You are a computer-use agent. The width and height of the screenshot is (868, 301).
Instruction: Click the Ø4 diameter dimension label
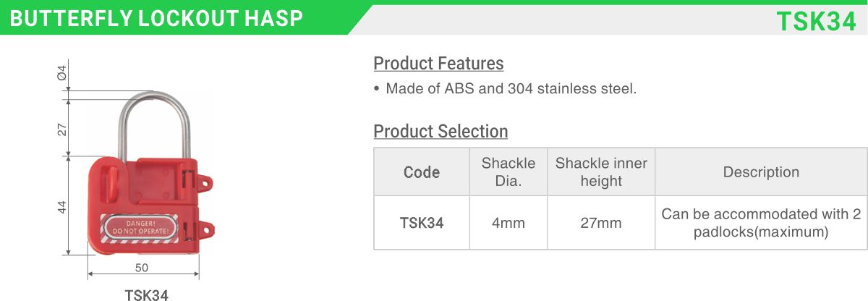pyautogui.click(x=62, y=72)
